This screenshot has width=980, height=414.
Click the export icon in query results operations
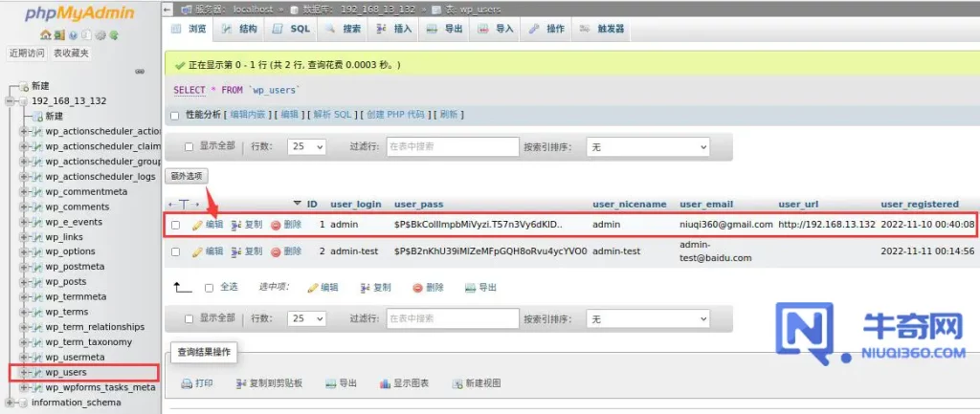pos(330,383)
